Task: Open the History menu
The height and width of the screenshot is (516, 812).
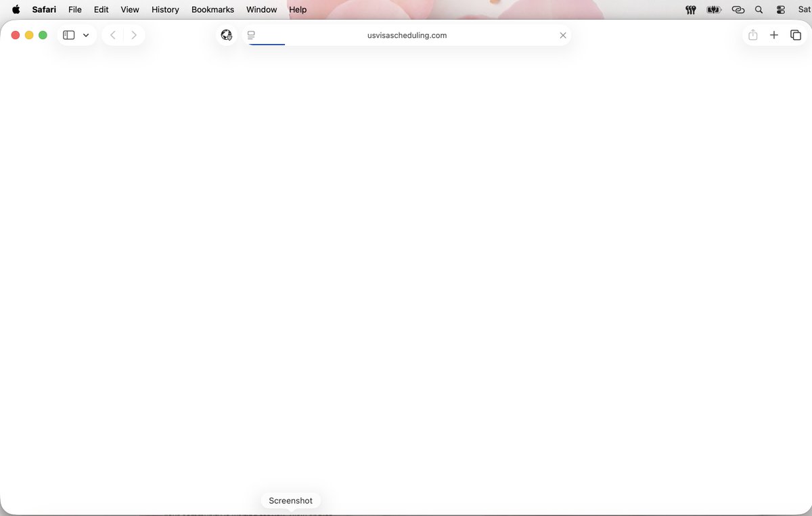Action: (165, 9)
